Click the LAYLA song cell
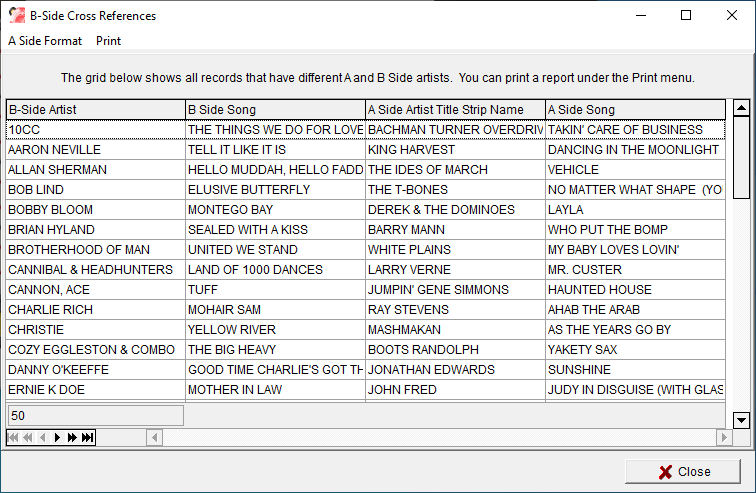Screen dimensions: 756x493 click(635, 210)
